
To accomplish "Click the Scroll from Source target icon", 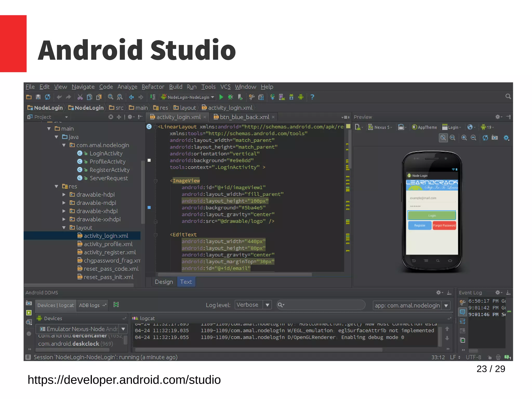I will click(x=111, y=117).
